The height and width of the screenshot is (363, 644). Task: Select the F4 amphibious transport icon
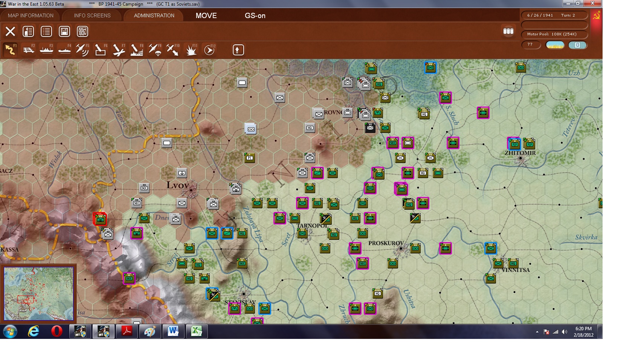[x=64, y=50]
